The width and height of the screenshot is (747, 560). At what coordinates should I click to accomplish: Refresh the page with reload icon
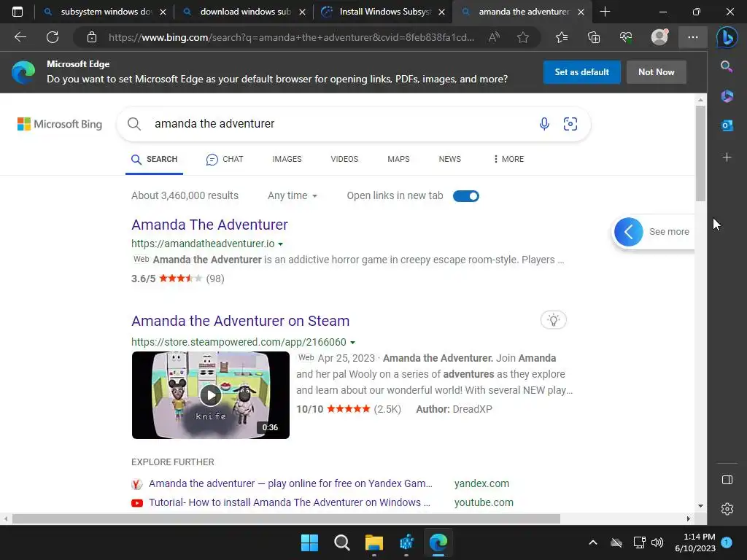(53, 37)
